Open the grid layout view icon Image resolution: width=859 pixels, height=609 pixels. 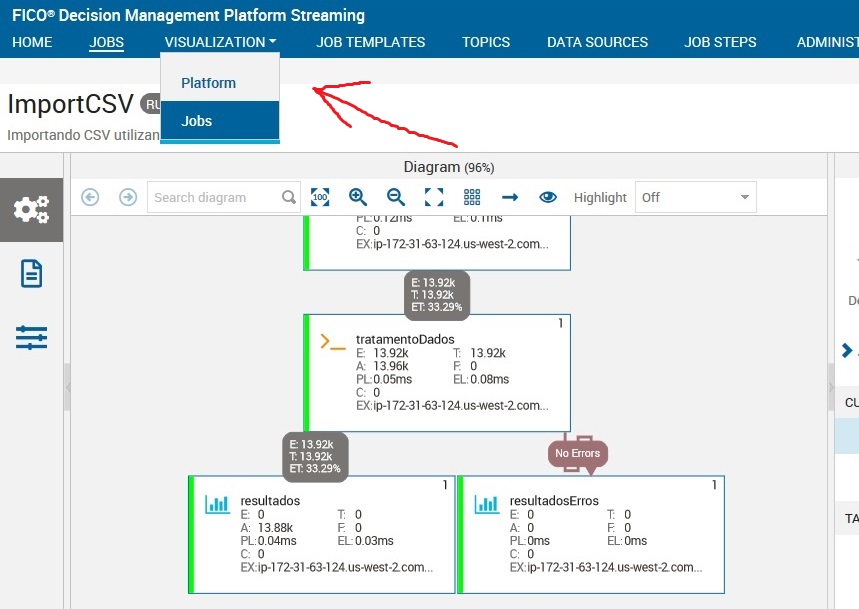[x=470, y=197]
